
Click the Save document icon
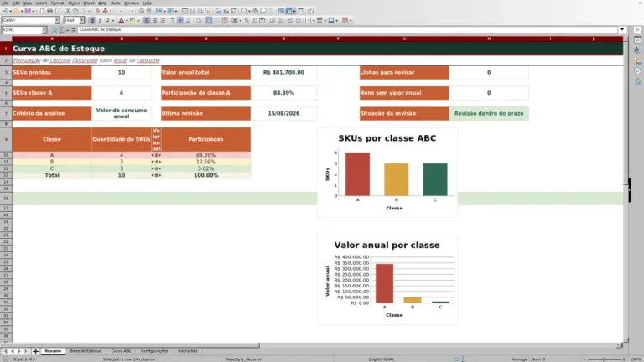[28, 11]
